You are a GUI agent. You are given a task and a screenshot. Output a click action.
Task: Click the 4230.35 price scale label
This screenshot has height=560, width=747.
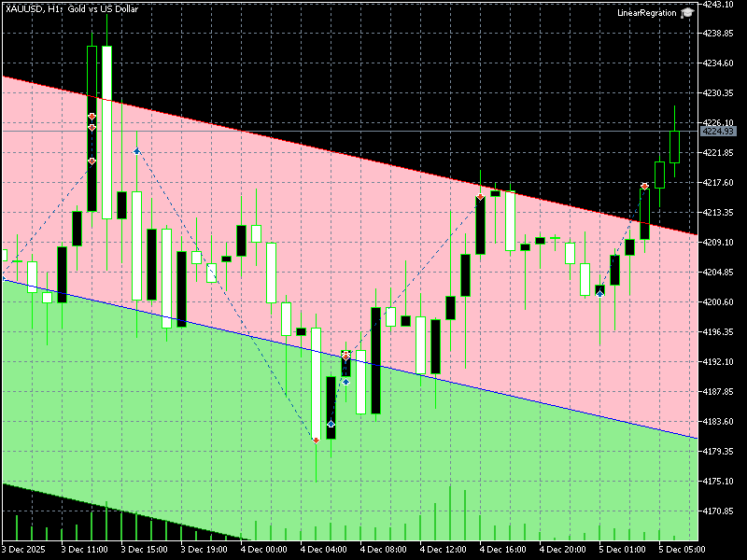(x=718, y=93)
